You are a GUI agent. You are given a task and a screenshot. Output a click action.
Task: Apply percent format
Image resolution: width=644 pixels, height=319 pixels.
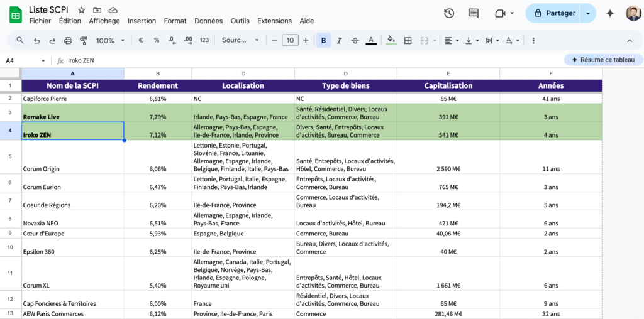pos(157,40)
